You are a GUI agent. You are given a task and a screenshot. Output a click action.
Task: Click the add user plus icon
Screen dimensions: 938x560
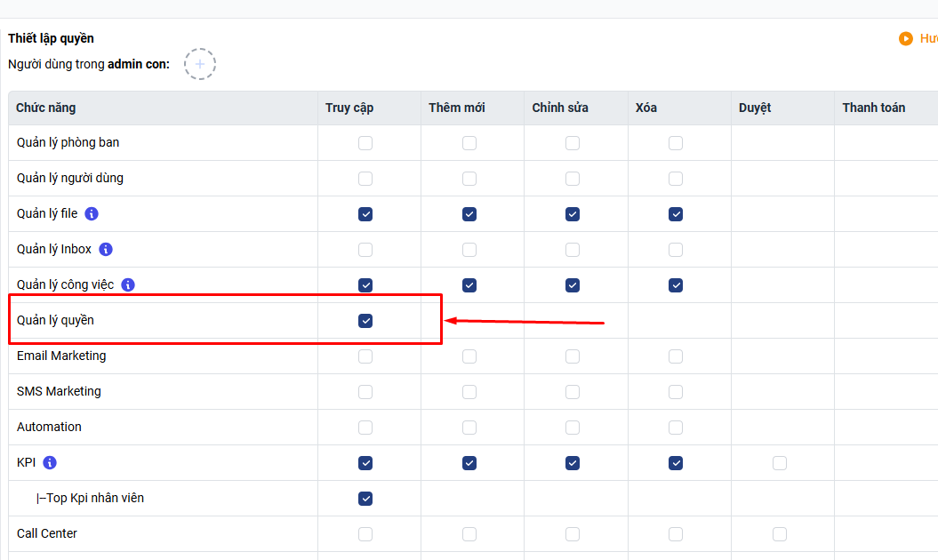tap(200, 64)
